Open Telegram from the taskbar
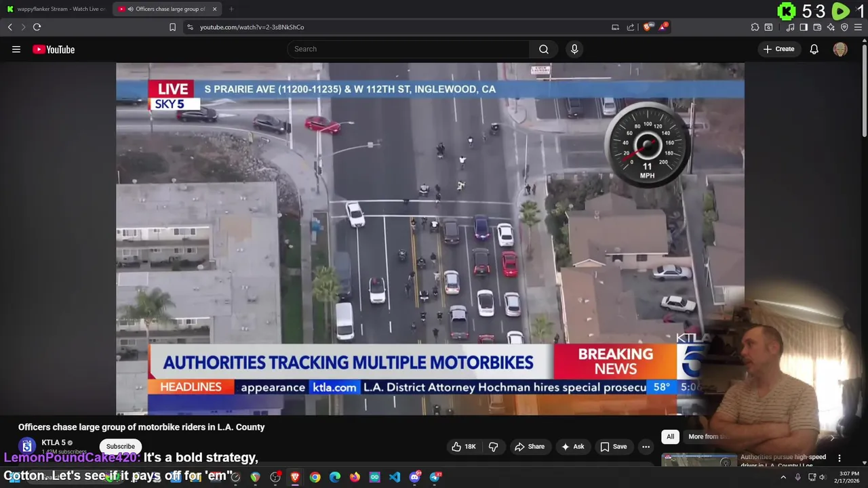The height and width of the screenshot is (488, 868). coord(435,477)
